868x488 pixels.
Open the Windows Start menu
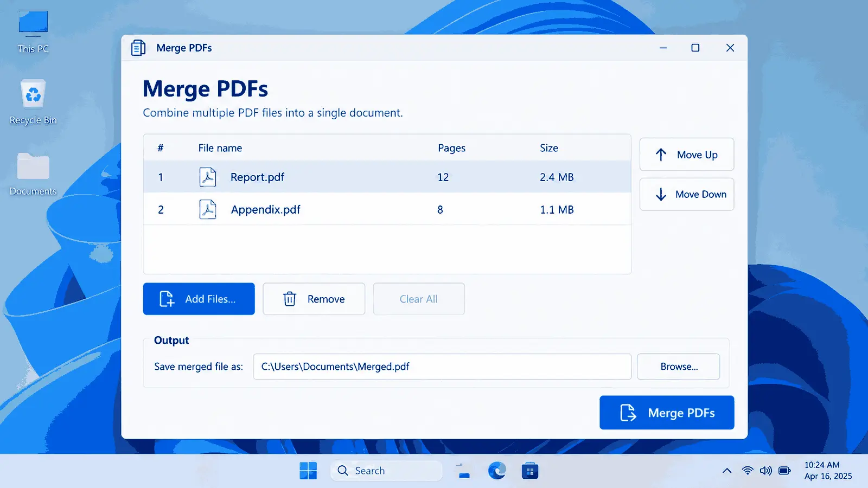[x=308, y=471]
